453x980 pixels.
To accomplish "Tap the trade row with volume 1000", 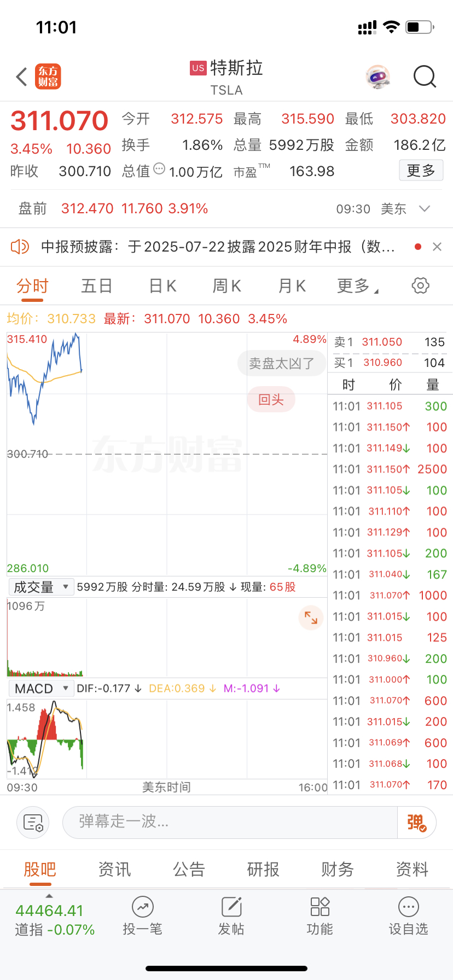I will (x=390, y=596).
